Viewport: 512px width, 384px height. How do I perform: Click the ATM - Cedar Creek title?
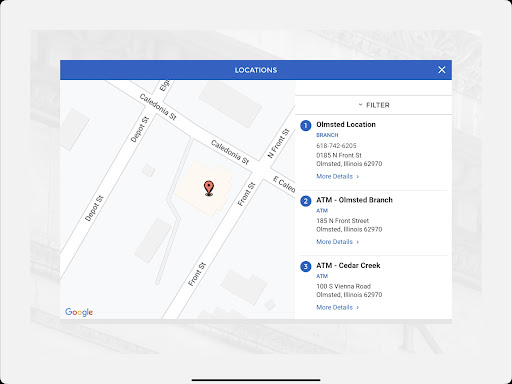348,265
